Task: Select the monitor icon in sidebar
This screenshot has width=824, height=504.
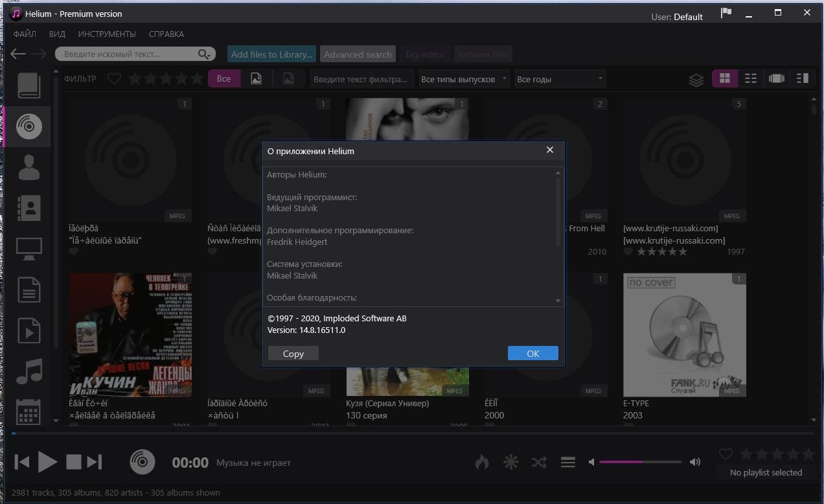Action: pos(29,249)
